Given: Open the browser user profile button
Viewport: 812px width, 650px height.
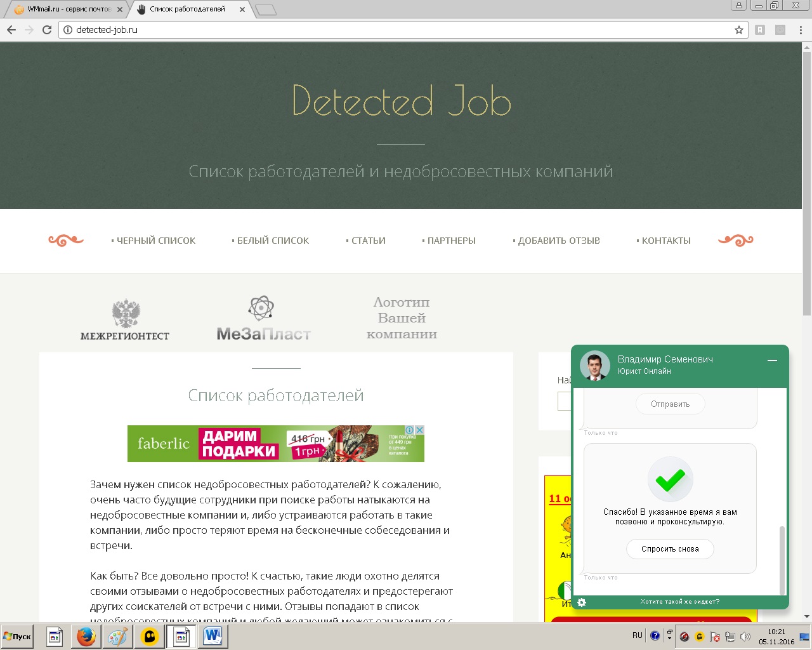Looking at the screenshot, I should tap(738, 5).
